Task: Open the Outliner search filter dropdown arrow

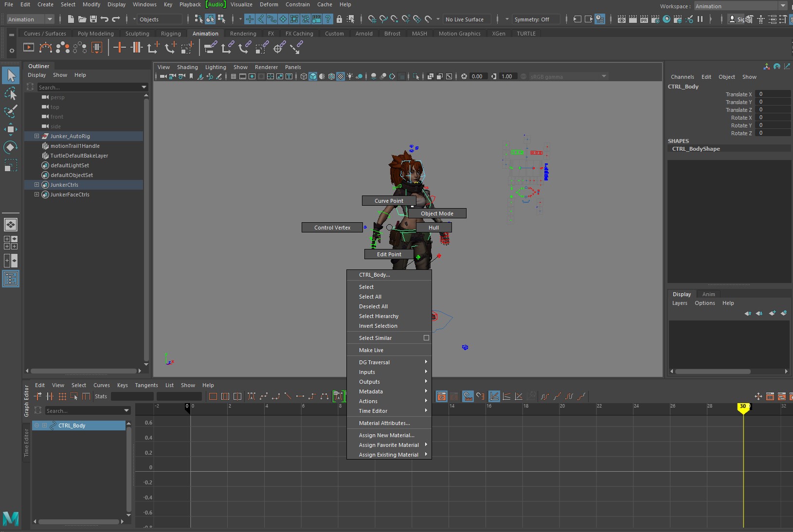Action: point(144,88)
